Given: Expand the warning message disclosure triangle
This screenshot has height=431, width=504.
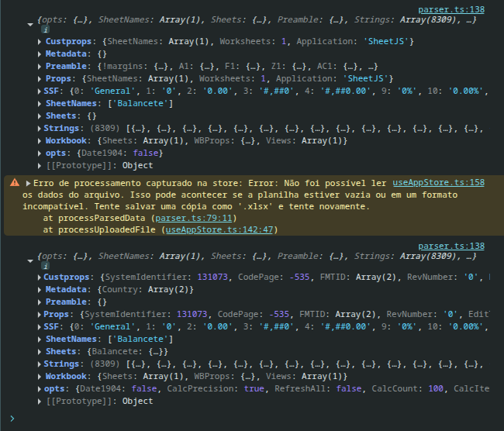Looking at the screenshot, I should point(28,183).
